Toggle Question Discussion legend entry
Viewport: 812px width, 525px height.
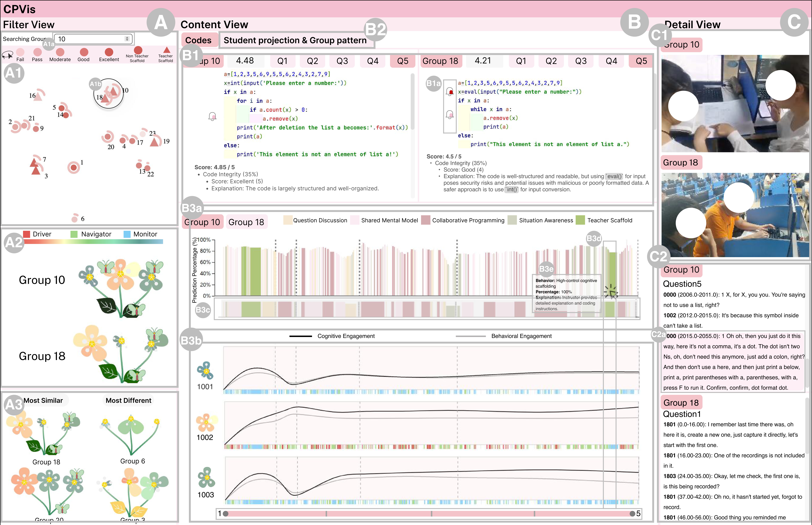point(315,220)
